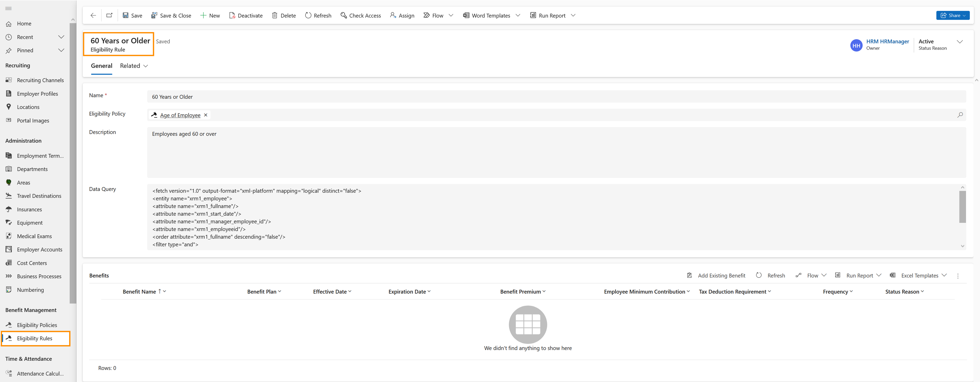Open the Related tab dropdown
Screen dimensions: 980x382
point(134,66)
